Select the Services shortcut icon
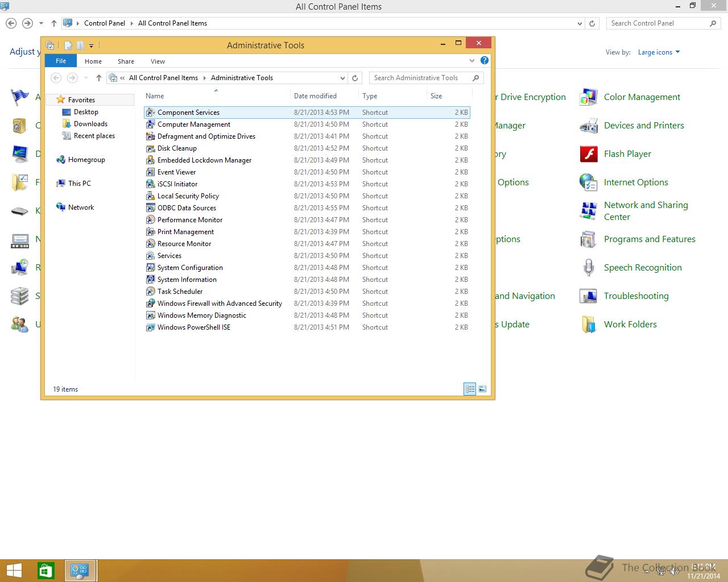728x582 pixels. 150,256
